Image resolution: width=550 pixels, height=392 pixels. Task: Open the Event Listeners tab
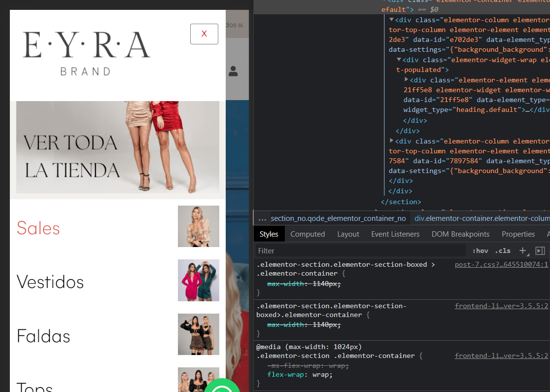395,234
